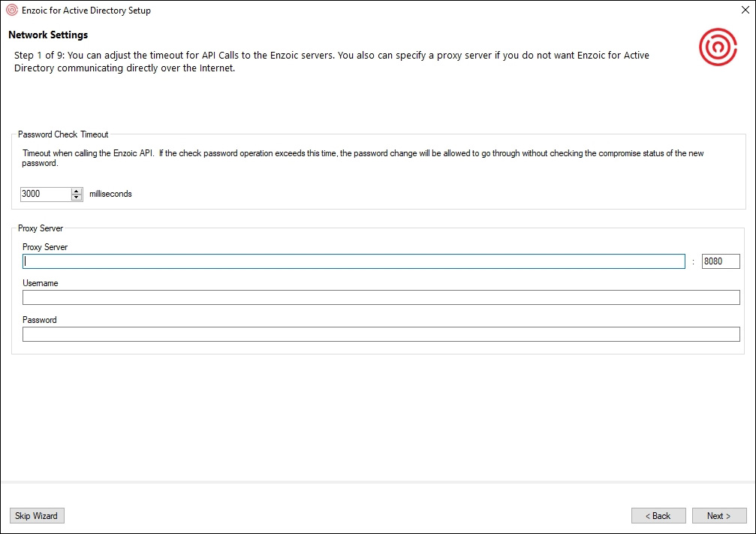Click the Enzoic icon in the title bar
The height and width of the screenshot is (534, 756).
click(x=11, y=11)
